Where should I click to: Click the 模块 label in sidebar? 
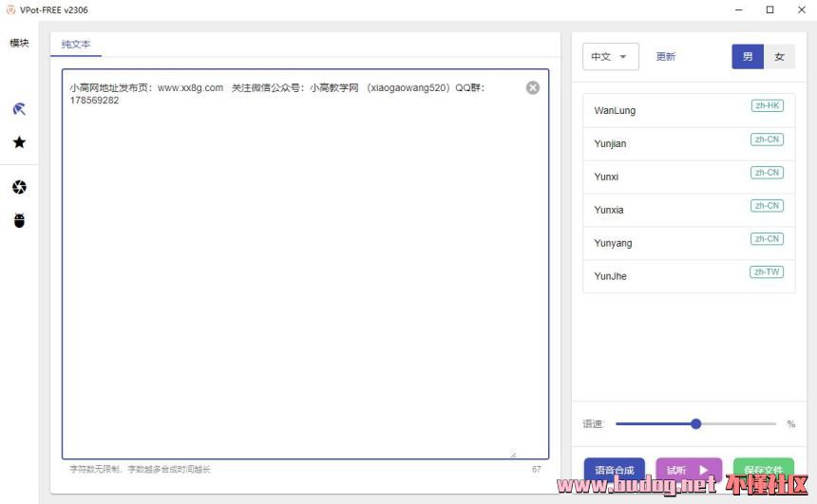point(19,43)
